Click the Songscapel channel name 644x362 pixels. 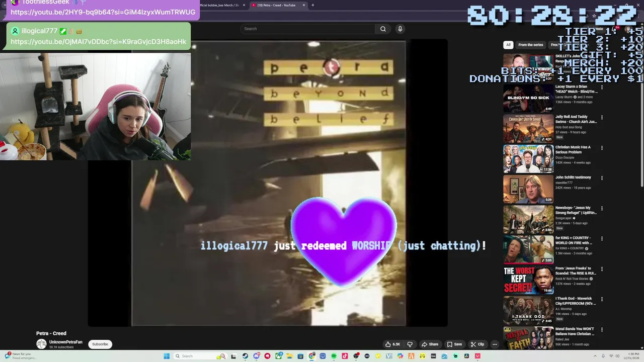(x=563, y=218)
